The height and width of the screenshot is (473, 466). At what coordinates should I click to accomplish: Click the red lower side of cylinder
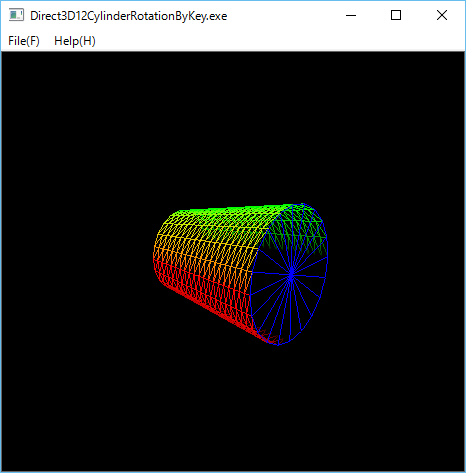200,293
